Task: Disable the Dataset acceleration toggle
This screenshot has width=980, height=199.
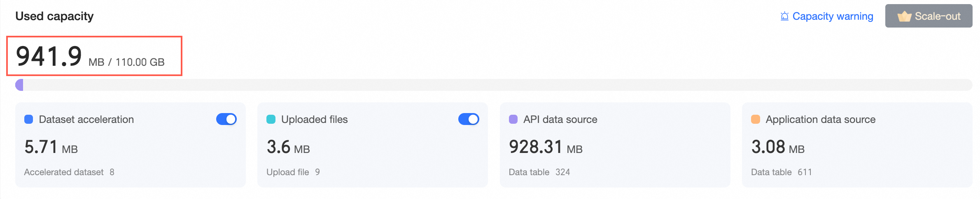Action: [x=226, y=119]
